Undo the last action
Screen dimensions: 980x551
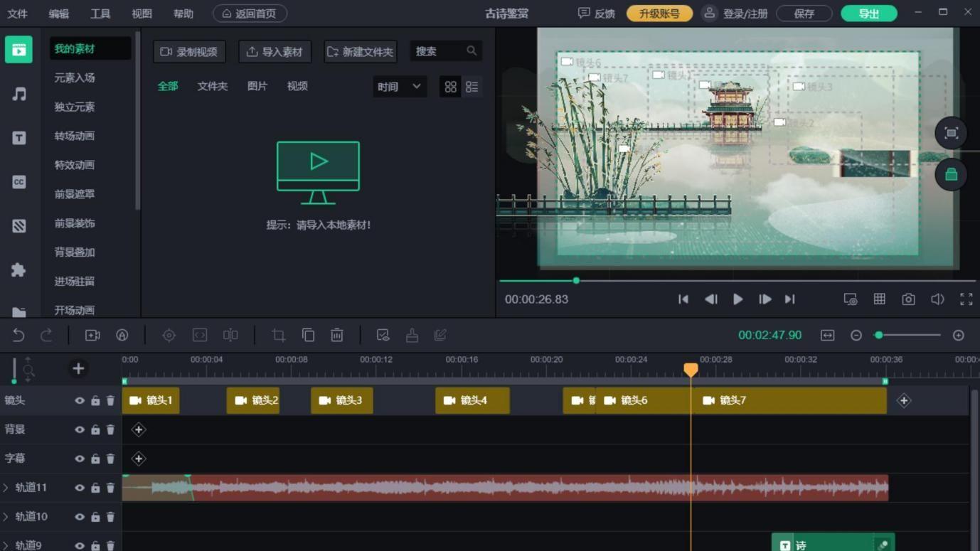[x=18, y=335]
